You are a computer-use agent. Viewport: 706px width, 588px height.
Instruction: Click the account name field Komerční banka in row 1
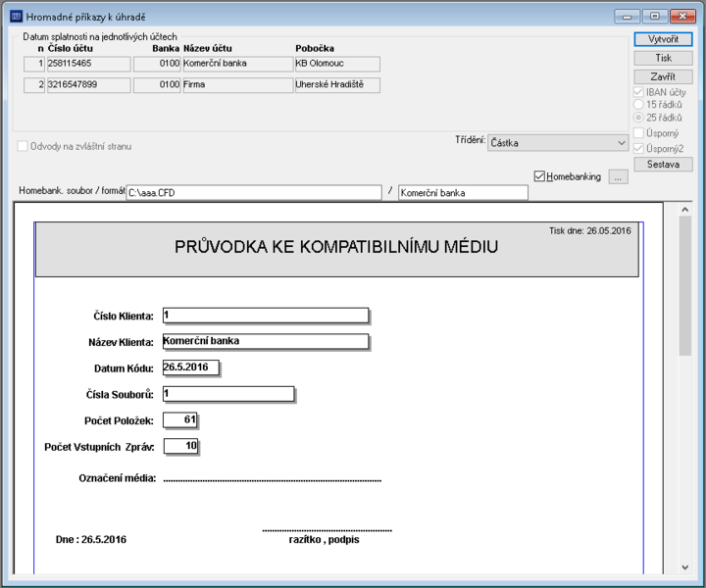[237, 64]
